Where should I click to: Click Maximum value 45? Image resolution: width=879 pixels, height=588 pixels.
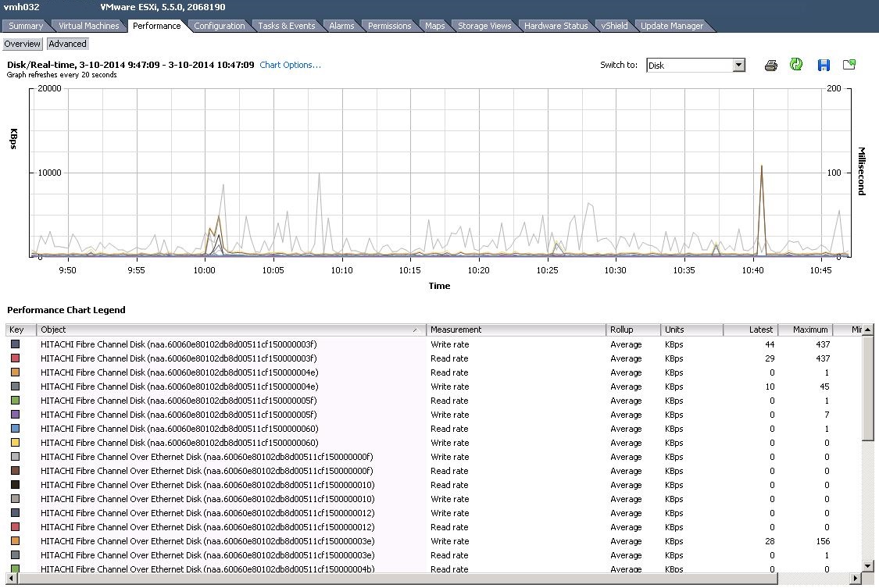pyautogui.click(x=824, y=387)
